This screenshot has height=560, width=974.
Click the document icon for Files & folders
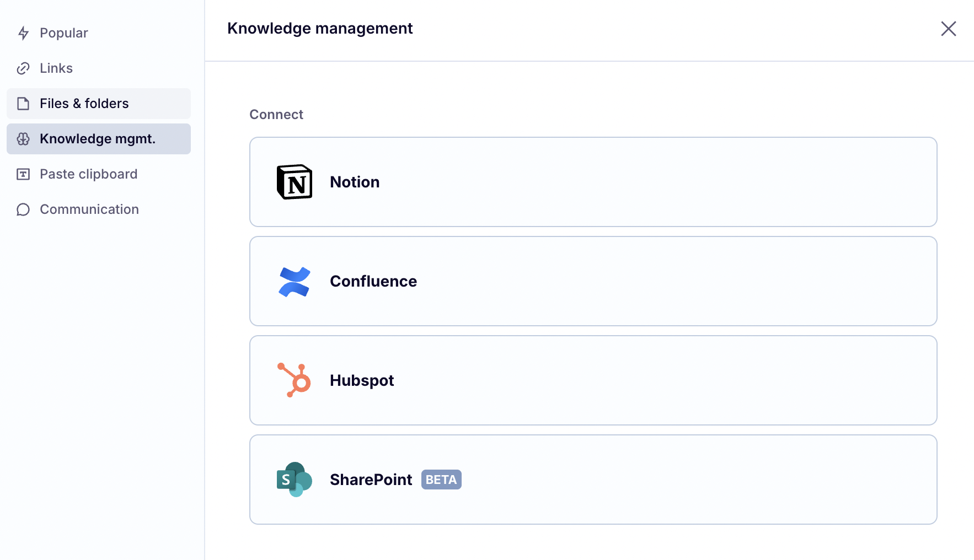click(x=23, y=104)
